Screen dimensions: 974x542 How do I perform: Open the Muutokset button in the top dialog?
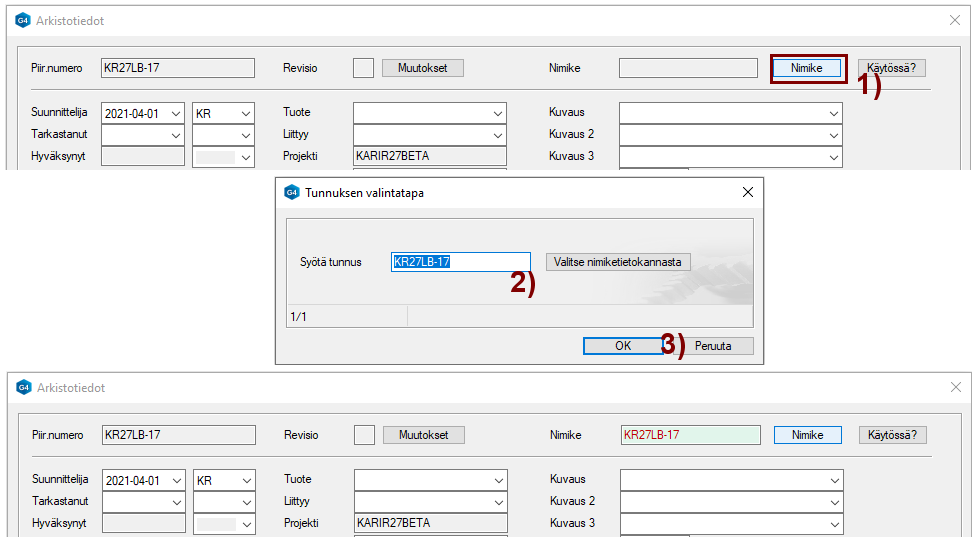point(422,68)
